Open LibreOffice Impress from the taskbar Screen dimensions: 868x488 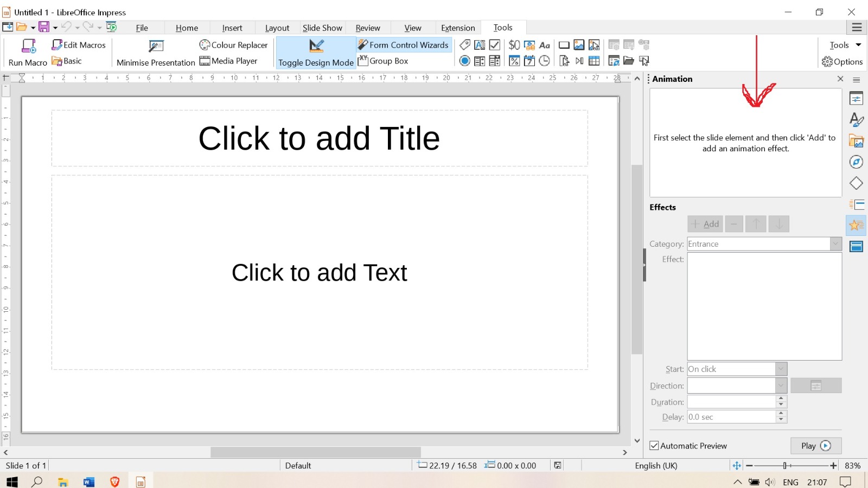[x=141, y=481]
